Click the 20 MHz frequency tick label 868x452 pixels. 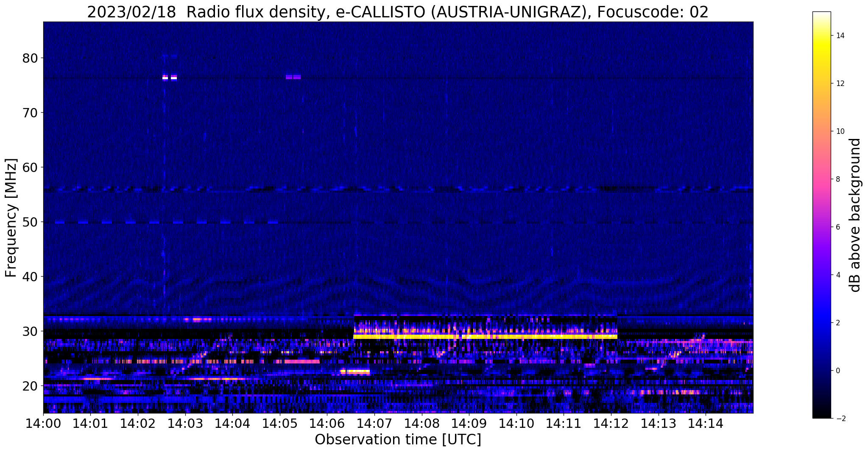pyautogui.click(x=30, y=386)
